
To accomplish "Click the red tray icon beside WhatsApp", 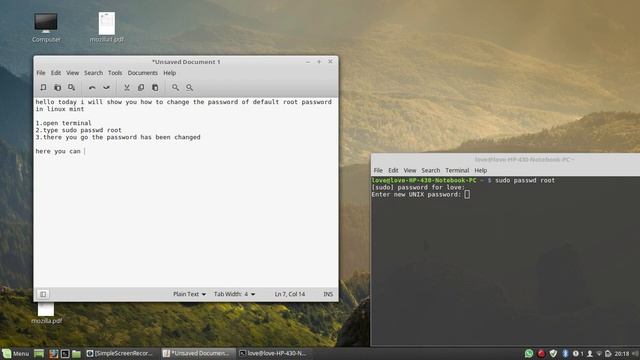I will 541,353.
